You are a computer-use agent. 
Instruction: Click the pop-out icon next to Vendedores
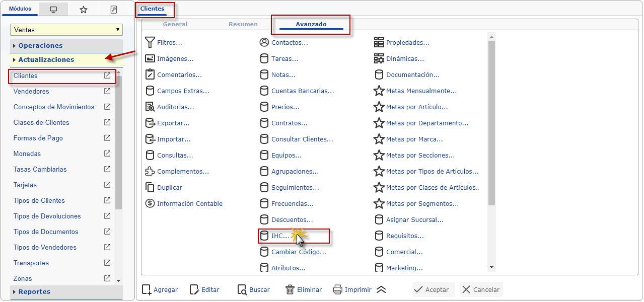(107, 91)
